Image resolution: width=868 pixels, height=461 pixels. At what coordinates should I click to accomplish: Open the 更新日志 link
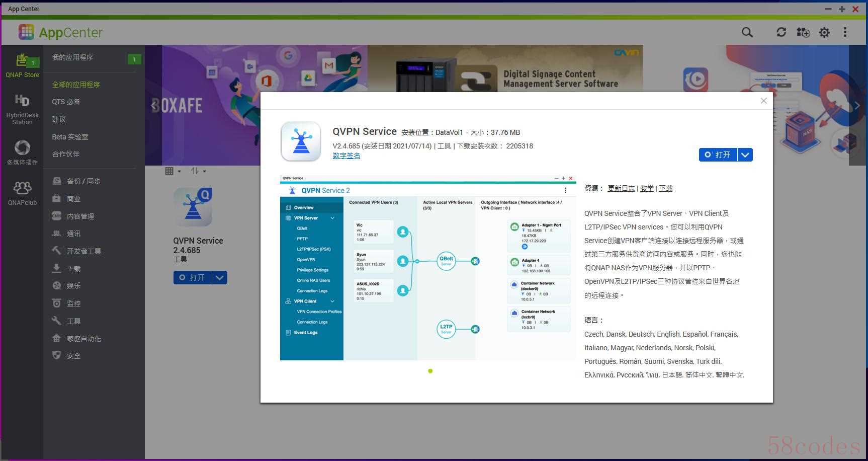click(621, 188)
